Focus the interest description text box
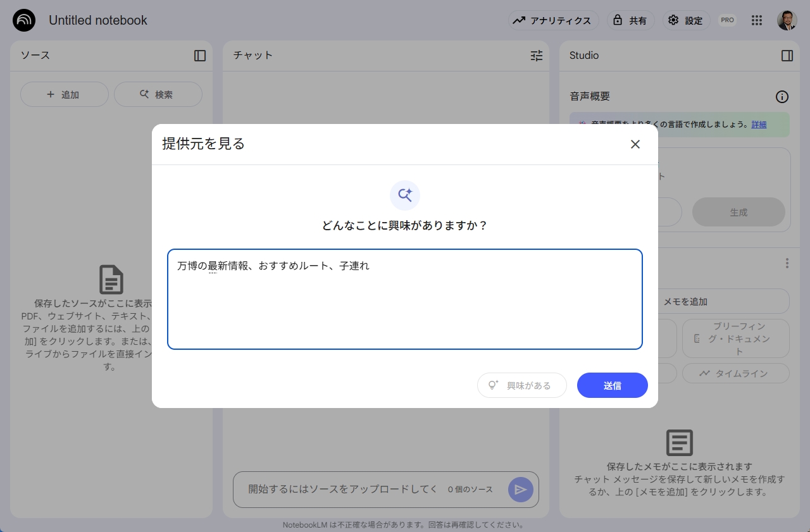The image size is (810, 532). [x=405, y=299]
